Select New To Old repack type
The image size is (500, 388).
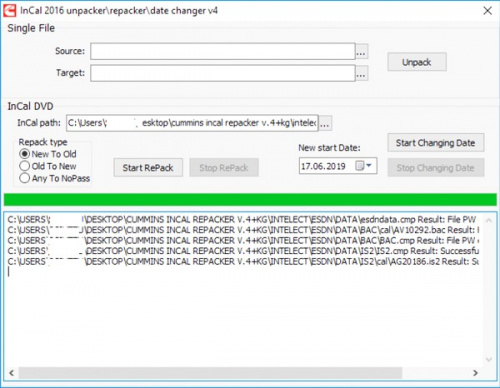pyautogui.click(x=48, y=154)
